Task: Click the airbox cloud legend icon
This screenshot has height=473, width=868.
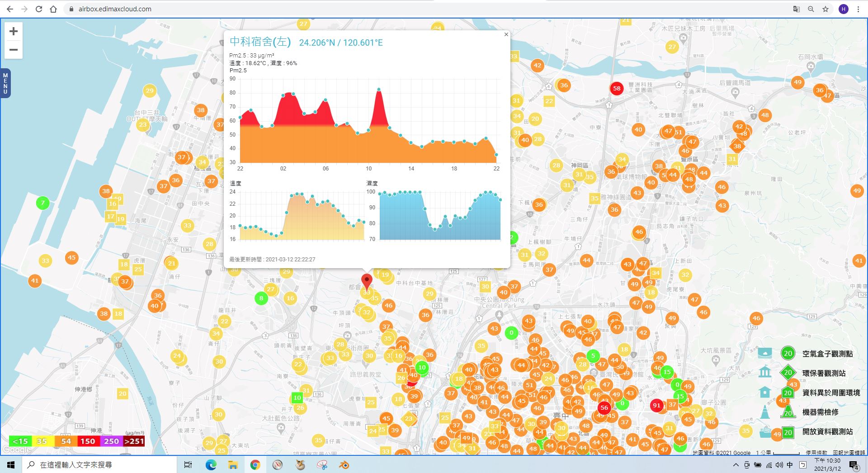Action: pyautogui.click(x=765, y=353)
